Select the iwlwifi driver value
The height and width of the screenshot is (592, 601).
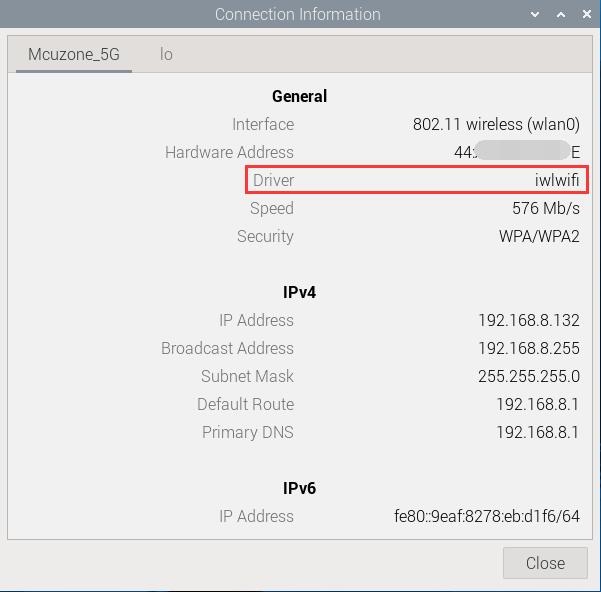tap(556, 180)
